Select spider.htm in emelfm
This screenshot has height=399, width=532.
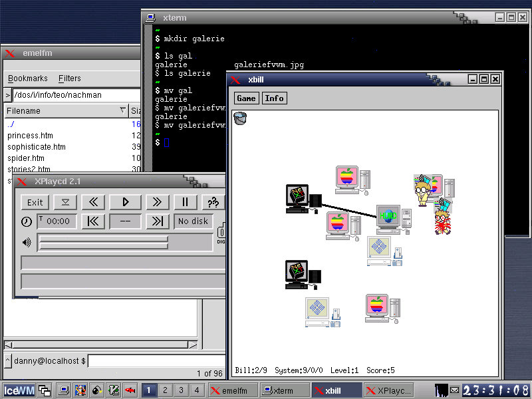tap(26, 158)
